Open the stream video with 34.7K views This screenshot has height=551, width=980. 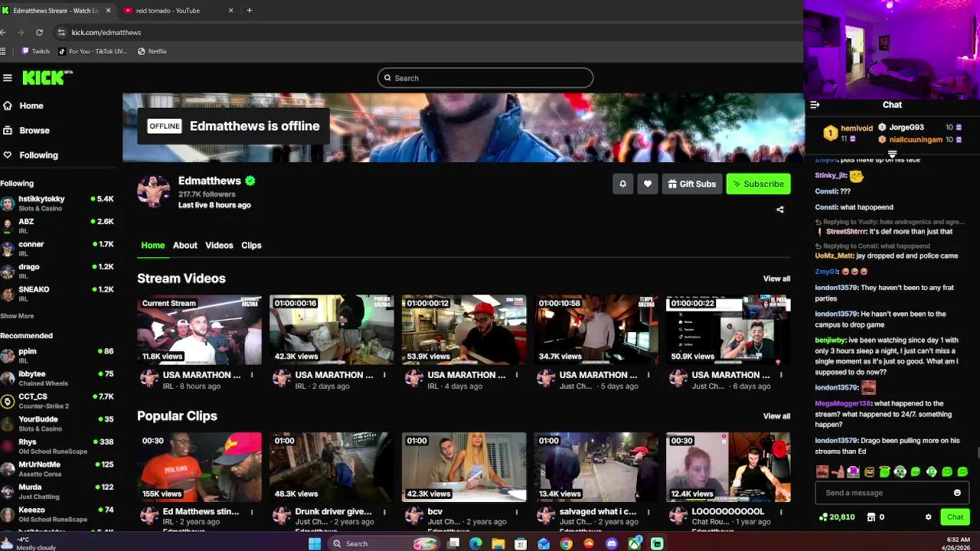click(x=596, y=330)
